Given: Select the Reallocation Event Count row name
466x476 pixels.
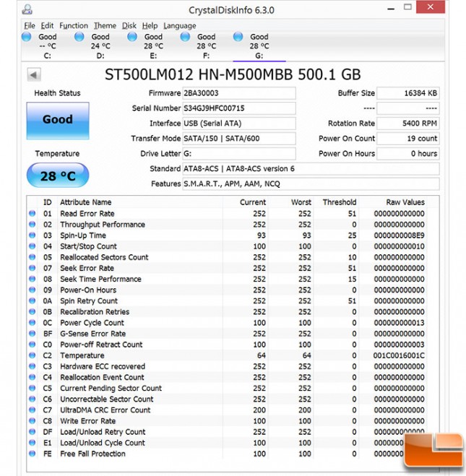Looking at the screenshot, I should tap(102, 377).
